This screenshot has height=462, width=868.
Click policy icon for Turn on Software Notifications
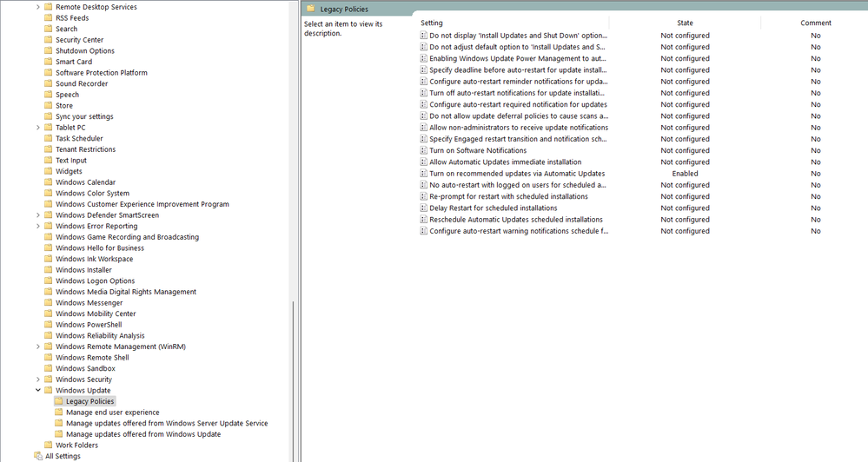(x=423, y=150)
